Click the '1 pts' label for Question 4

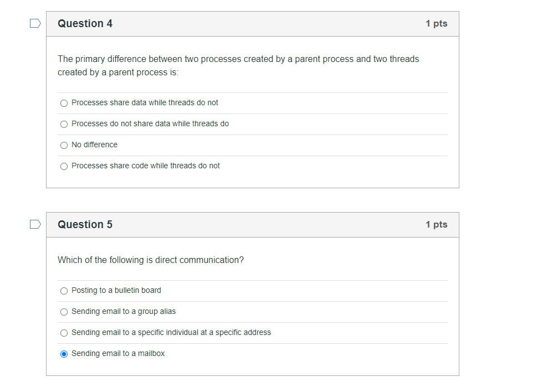tap(436, 23)
